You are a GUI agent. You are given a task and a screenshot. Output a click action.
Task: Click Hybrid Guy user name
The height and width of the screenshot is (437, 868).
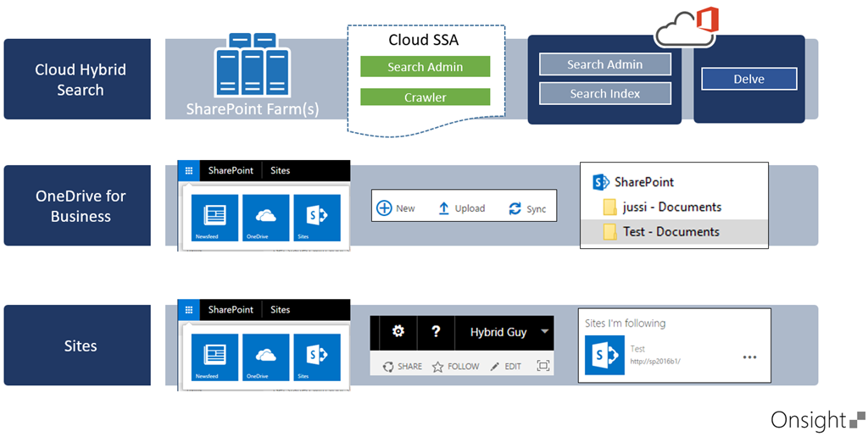tap(498, 332)
